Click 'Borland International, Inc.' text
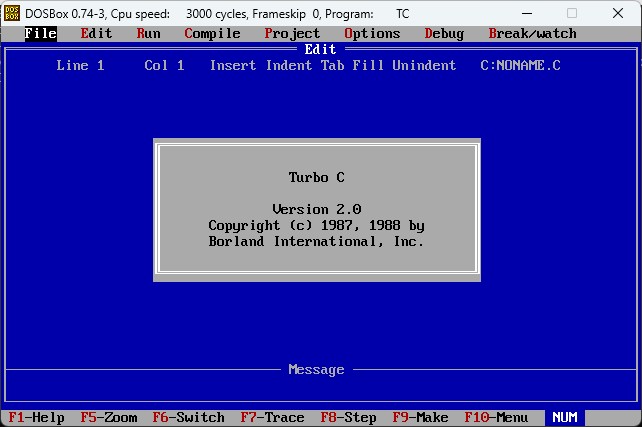Image resolution: width=642 pixels, height=427 pixels. 316,242
